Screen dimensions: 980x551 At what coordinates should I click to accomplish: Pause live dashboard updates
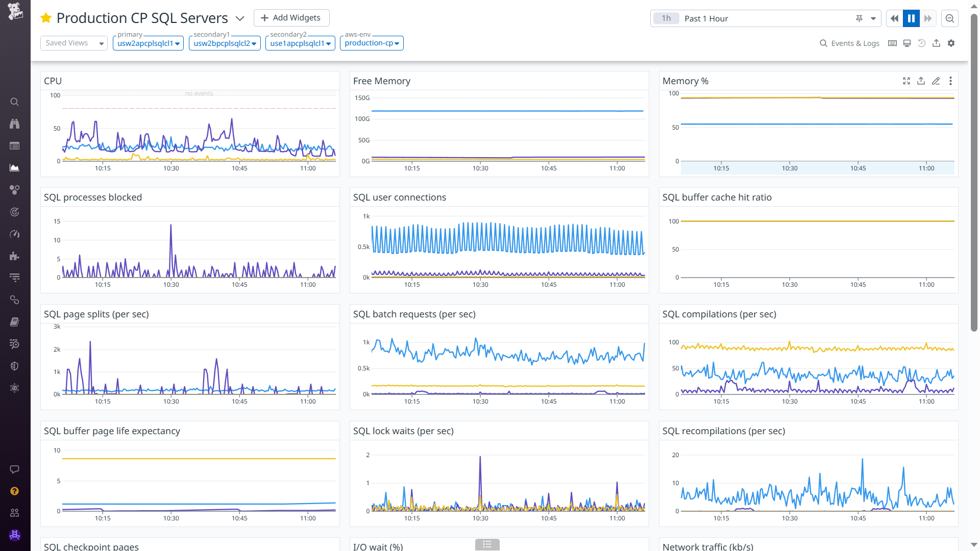click(x=911, y=18)
